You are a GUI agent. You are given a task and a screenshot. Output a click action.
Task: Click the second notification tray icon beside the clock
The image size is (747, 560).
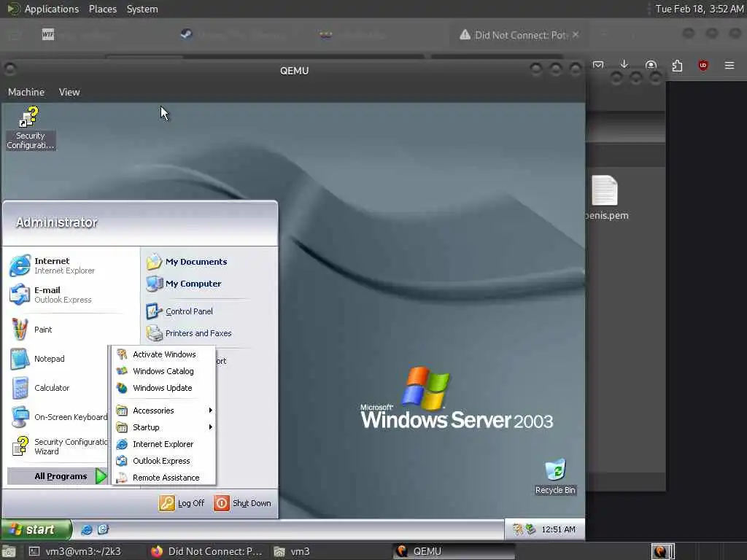[530, 529]
